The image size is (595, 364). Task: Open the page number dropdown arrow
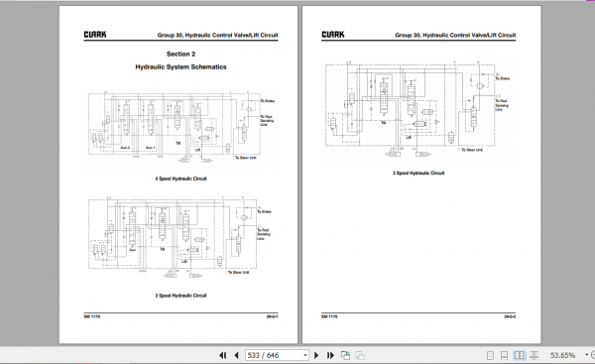[x=305, y=356]
